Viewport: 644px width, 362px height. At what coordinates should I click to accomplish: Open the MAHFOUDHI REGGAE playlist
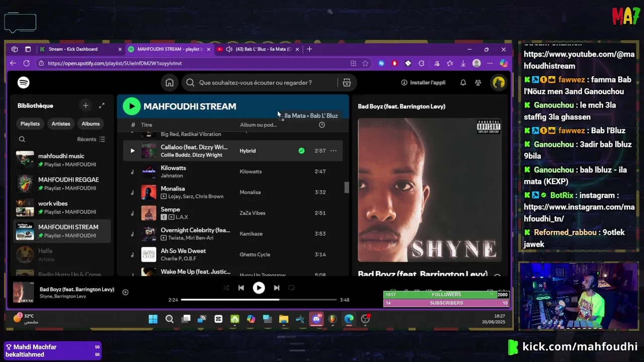[x=61, y=184]
